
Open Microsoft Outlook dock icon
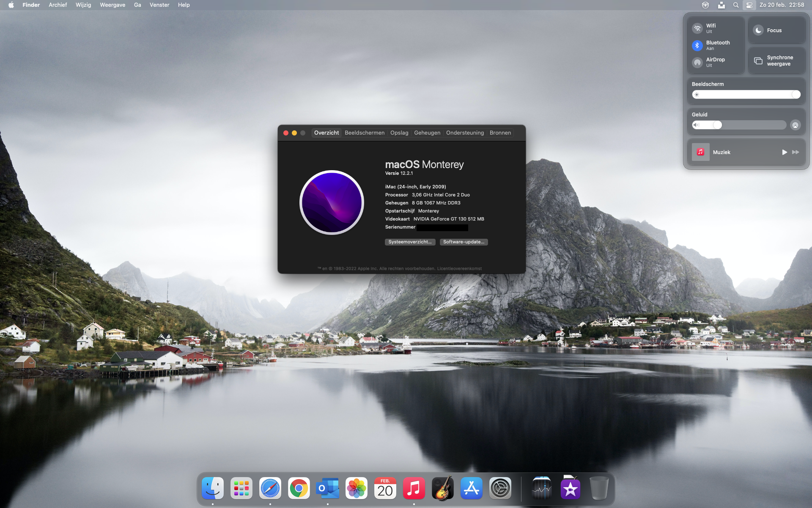[x=328, y=489]
